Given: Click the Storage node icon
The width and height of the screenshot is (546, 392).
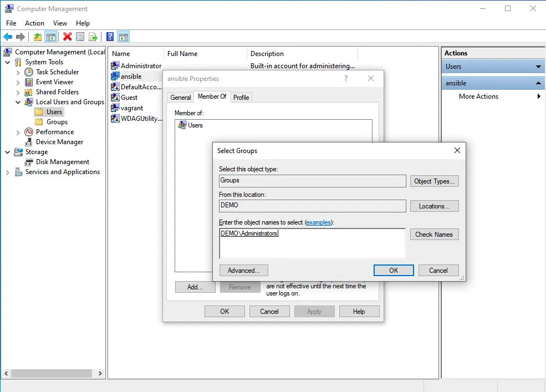Looking at the screenshot, I should coord(18,152).
